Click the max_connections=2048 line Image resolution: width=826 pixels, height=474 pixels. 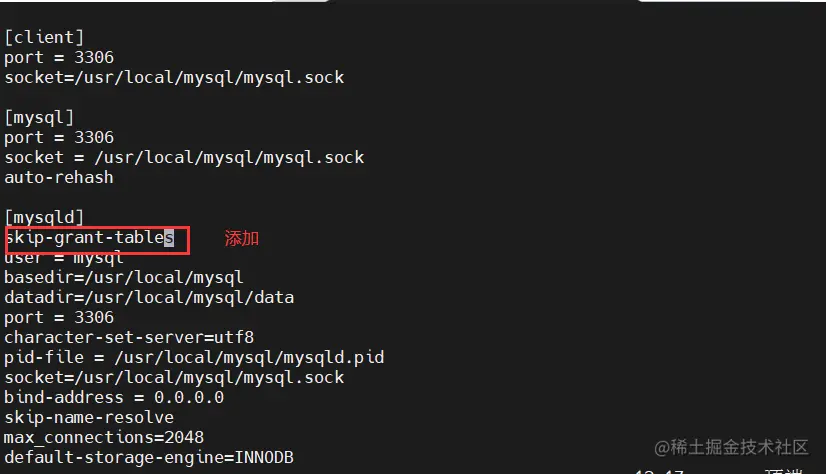tap(104, 437)
